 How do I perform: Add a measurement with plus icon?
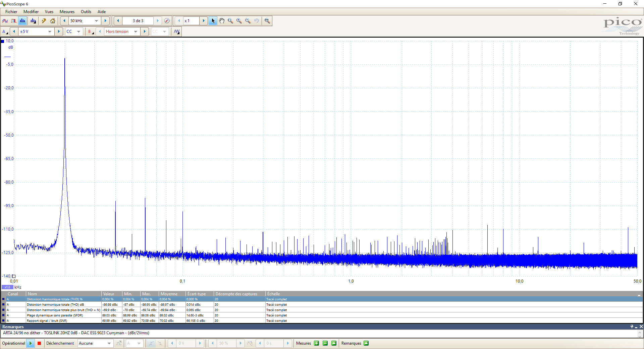316,343
